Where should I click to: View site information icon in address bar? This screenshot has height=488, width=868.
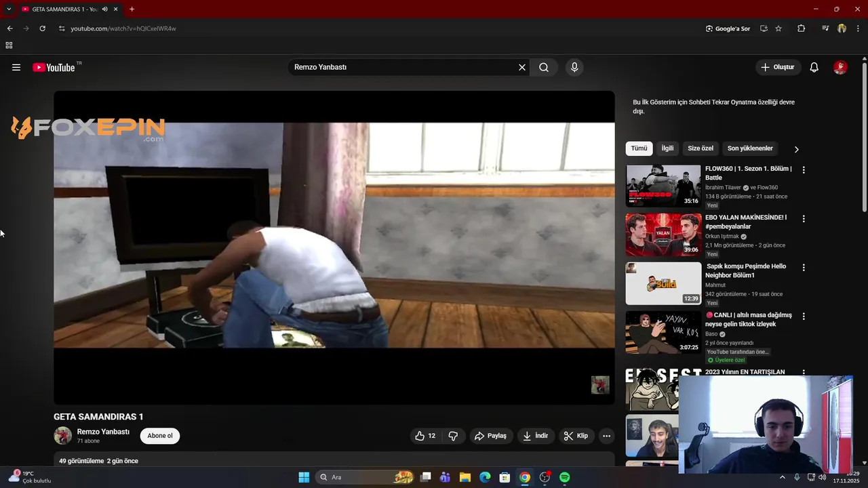[x=62, y=28]
